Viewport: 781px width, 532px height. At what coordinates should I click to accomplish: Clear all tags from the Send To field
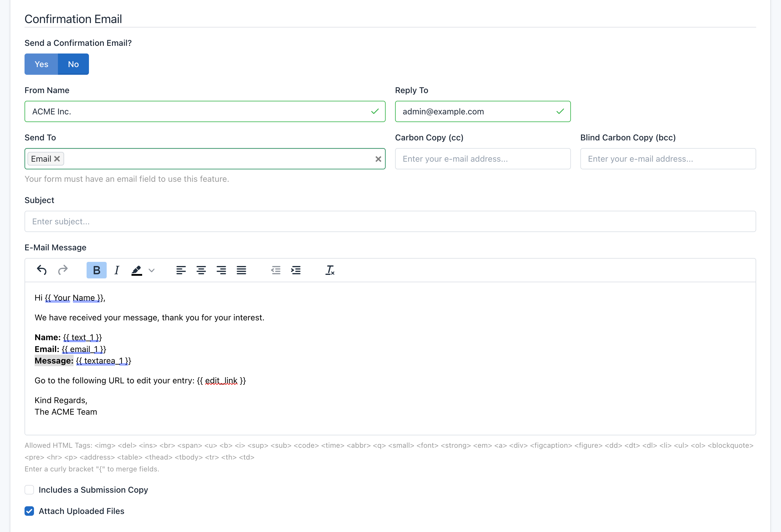pos(378,159)
